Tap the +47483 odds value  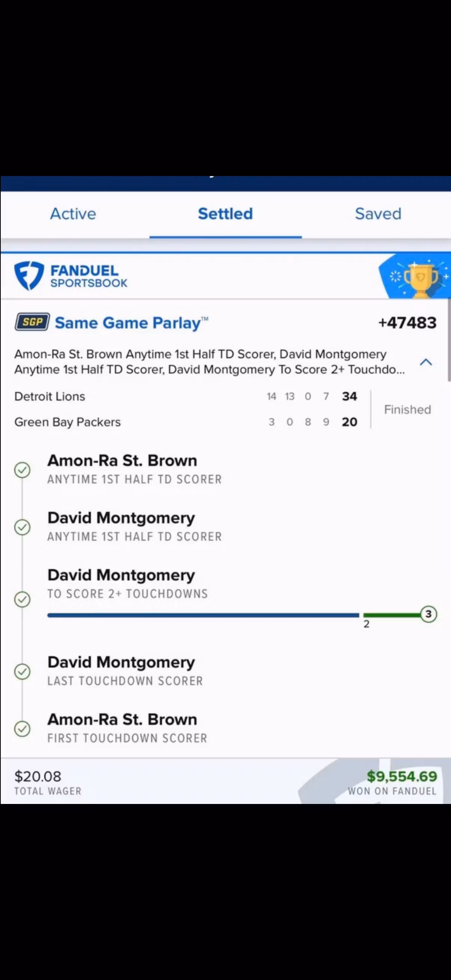[x=407, y=323]
